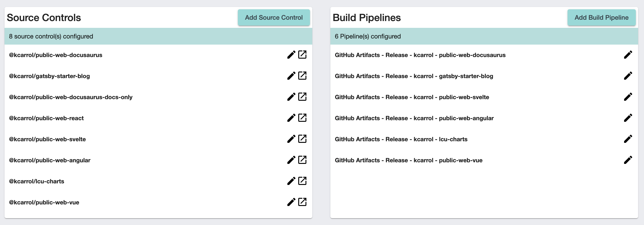Screen dimensions: 644x225
Task: Click the Add Source Control button
Action: tap(274, 17)
